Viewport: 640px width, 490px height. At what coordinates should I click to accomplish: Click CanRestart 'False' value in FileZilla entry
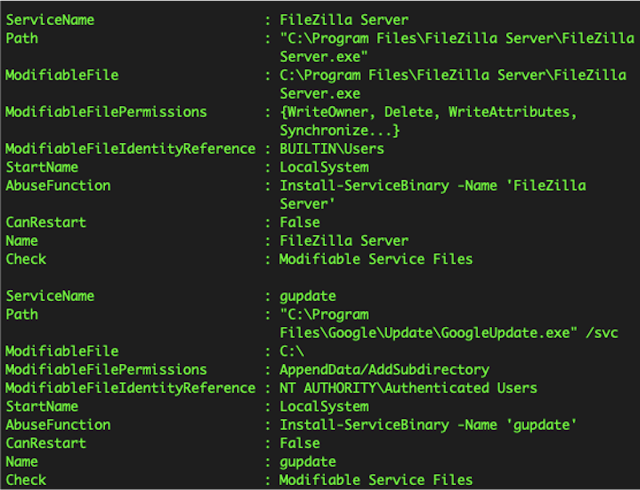[300, 223]
